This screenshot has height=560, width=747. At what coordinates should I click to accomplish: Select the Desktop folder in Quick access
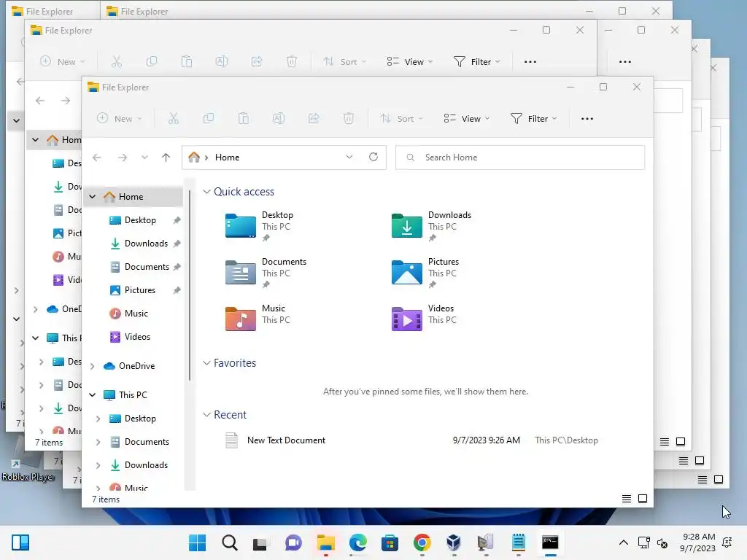pos(260,226)
